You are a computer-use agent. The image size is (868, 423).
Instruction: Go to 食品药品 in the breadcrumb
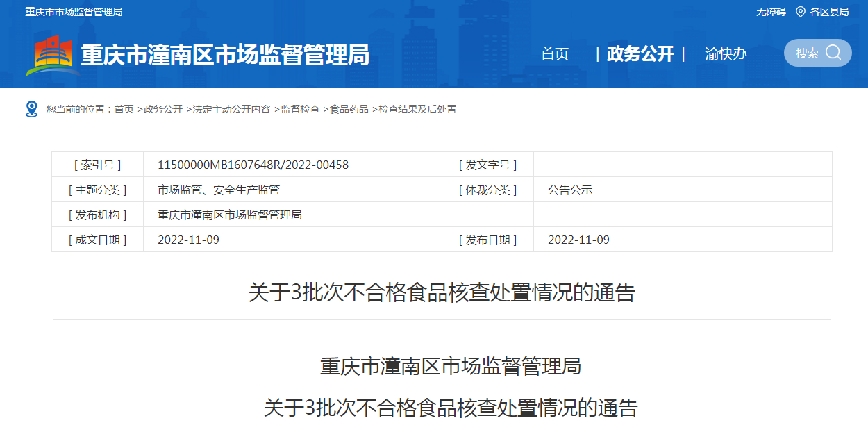coord(349,109)
